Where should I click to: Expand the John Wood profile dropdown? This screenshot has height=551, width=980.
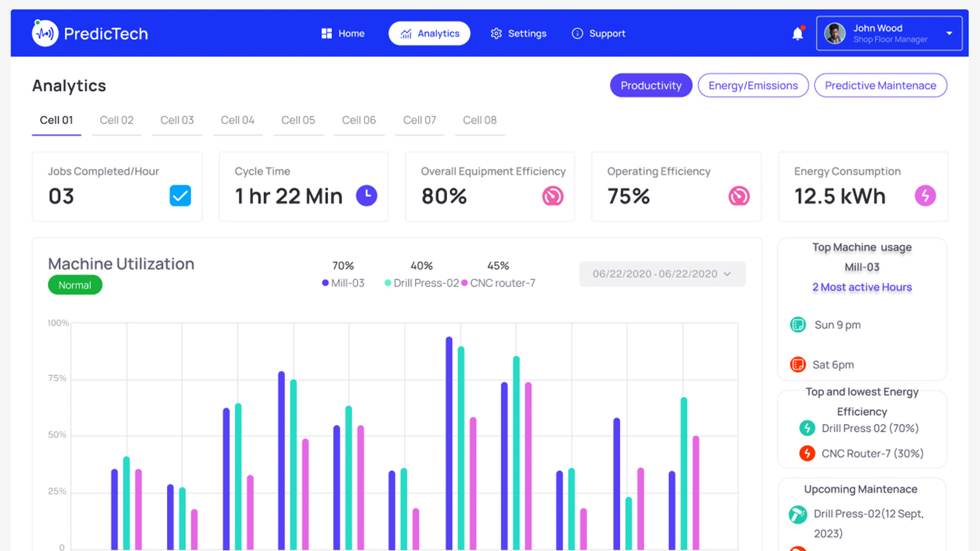tap(949, 34)
